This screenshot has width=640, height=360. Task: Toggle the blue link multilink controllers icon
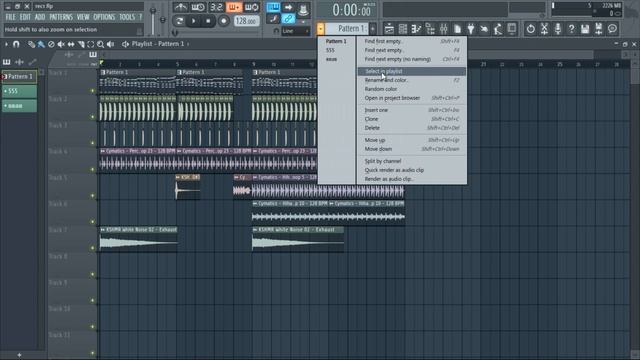[288, 18]
